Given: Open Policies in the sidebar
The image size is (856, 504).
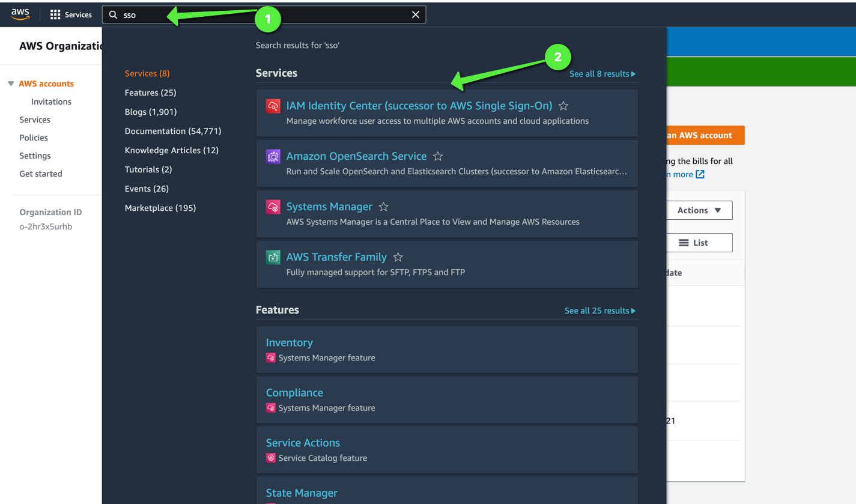Looking at the screenshot, I should coord(34,138).
